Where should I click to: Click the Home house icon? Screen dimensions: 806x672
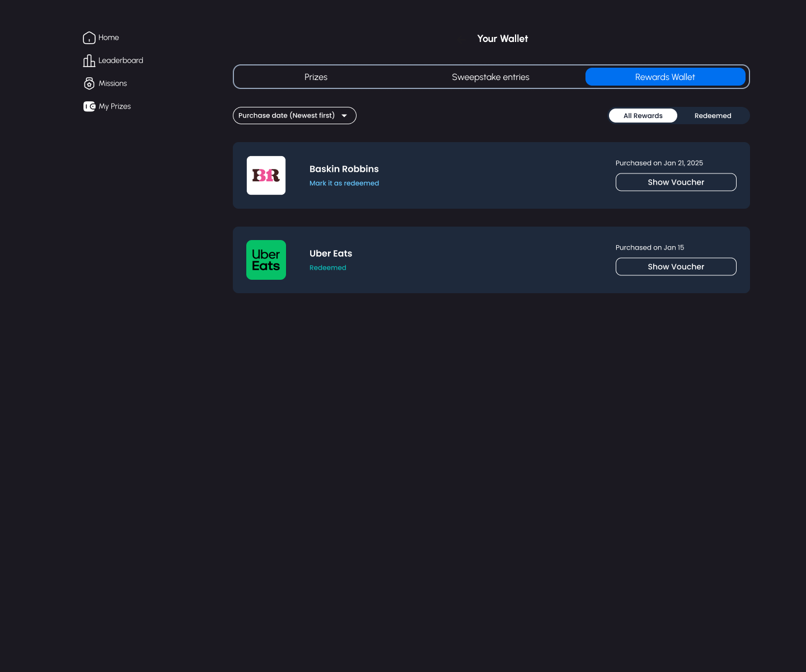pyautogui.click(x=89, y=37)
